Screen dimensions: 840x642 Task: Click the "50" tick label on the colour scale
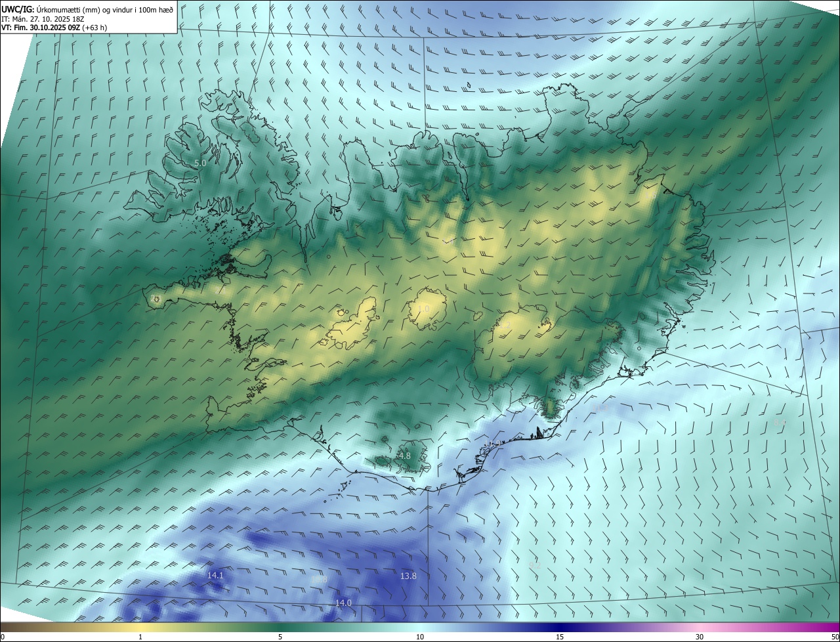[835, 637]
